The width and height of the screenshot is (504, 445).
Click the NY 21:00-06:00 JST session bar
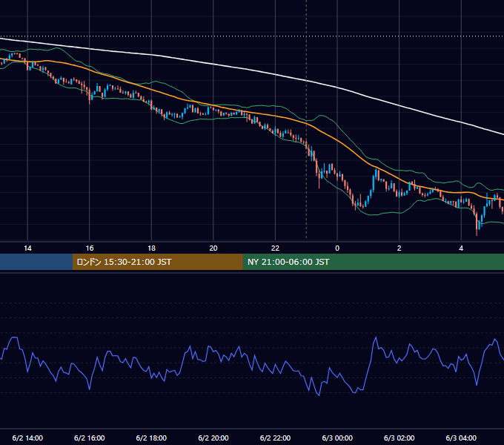point(373,262)
